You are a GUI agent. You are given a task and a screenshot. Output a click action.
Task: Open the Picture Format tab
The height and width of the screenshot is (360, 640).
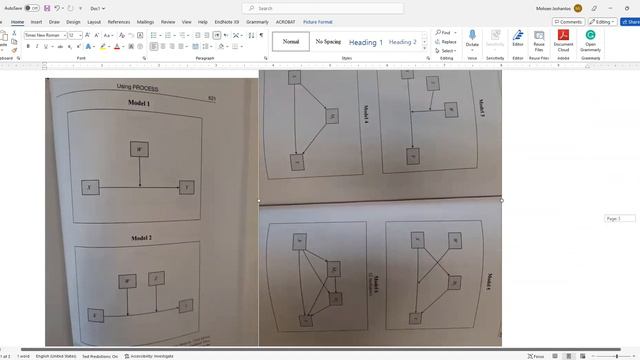coord(318,22)
